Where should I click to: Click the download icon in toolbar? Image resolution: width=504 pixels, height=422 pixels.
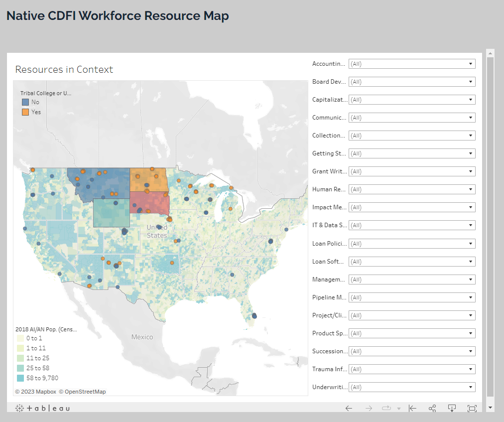point(452,408)
